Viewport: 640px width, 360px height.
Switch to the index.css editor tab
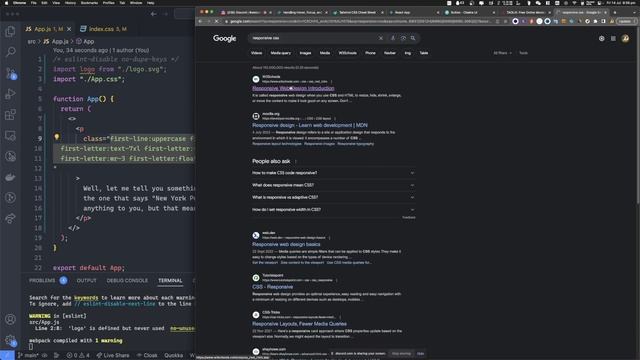click(x=104, y=29)
